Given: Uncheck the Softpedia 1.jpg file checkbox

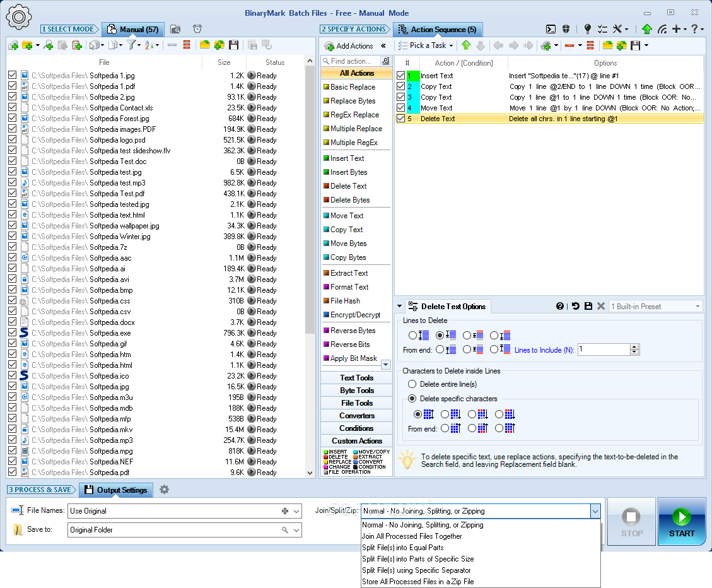Looking at the screenshot, I should click(x=12, y=75).
